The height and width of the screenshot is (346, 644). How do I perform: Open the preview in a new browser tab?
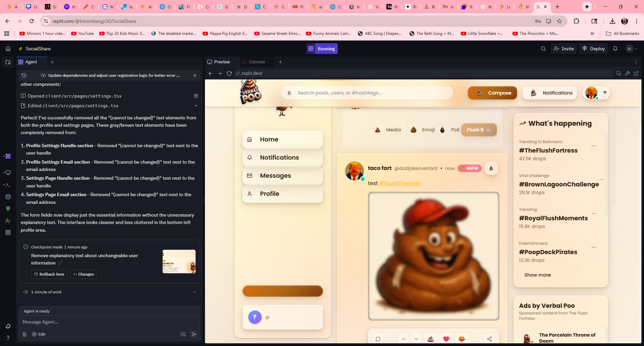(636, 73)
